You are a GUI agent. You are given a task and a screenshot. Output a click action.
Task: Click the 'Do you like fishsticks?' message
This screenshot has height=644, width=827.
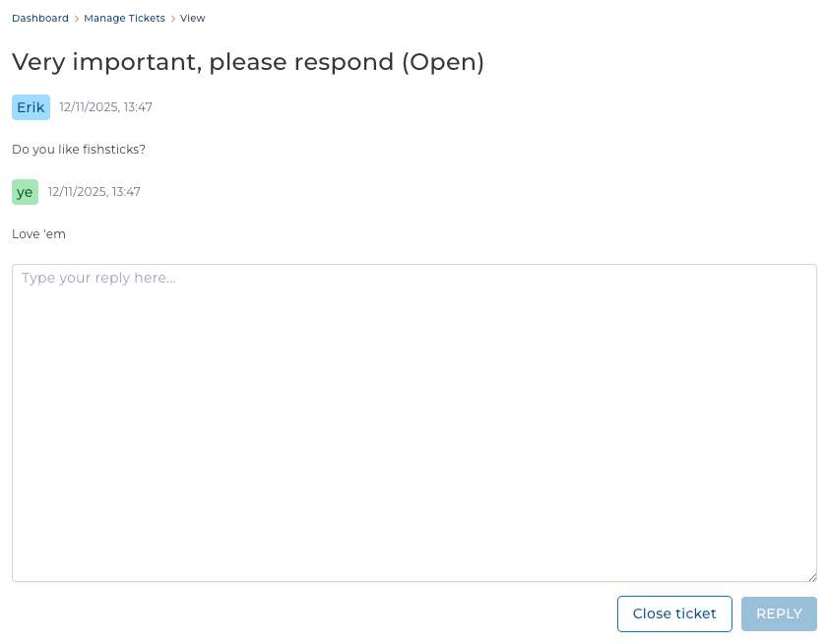tap(79, 150)
